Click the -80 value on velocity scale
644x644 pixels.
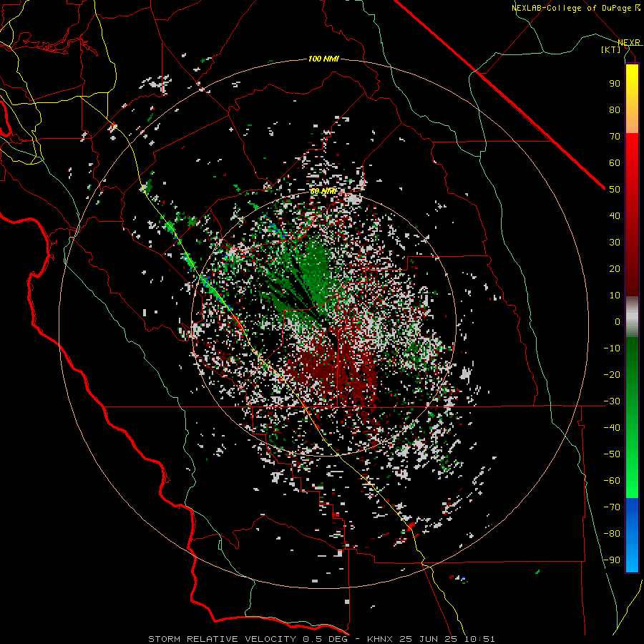[612, 534]
